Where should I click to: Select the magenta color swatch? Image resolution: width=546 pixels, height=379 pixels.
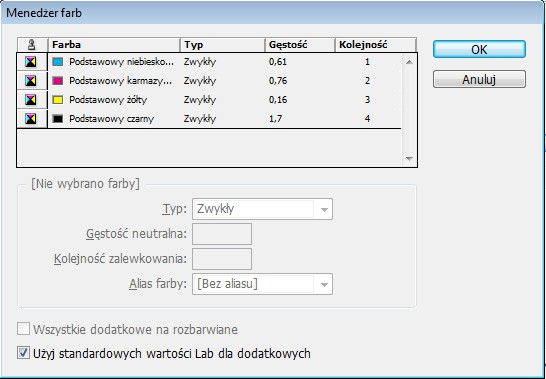click(57, 81)
